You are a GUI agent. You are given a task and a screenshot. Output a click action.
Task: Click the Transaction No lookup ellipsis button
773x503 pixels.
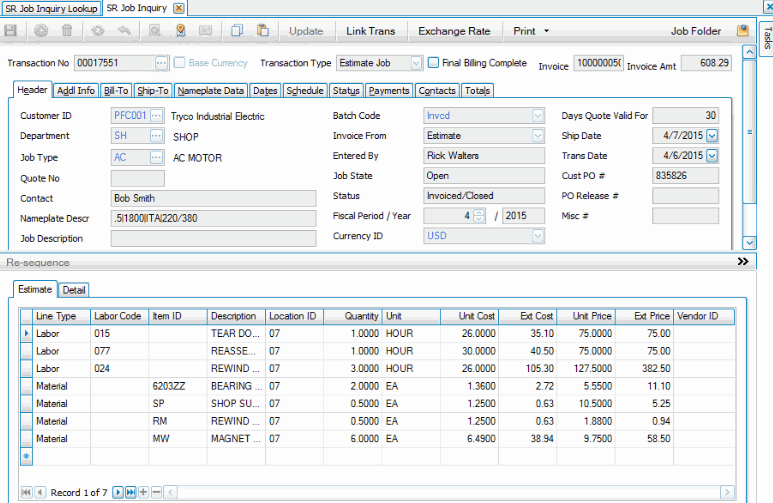[162, 63]
